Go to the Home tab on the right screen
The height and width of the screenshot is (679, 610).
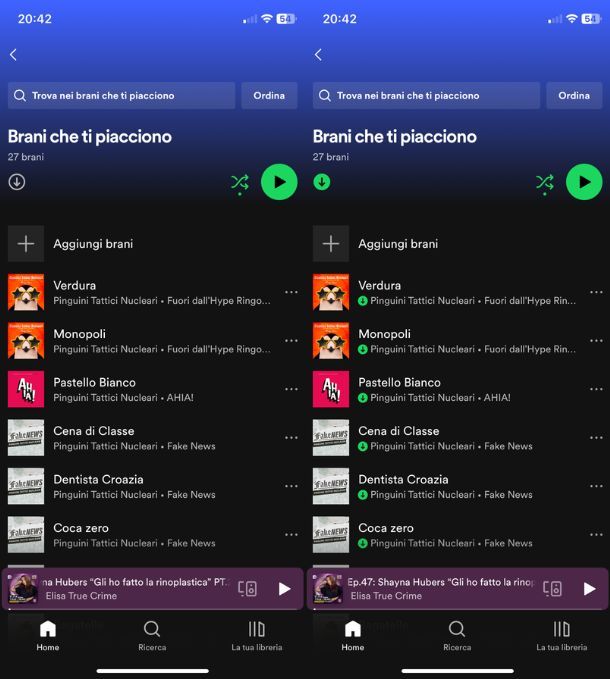(352, 636)
